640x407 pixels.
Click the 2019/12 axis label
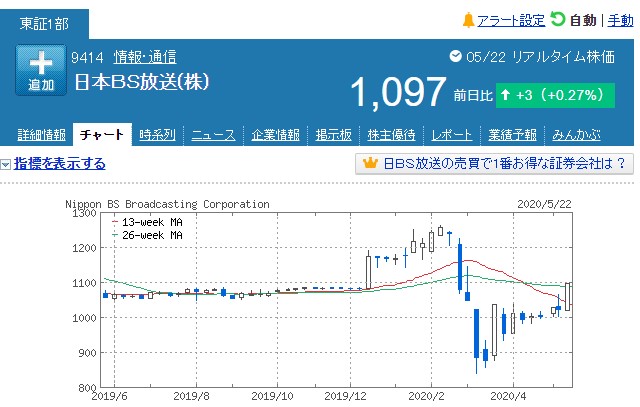coord(345,396)
